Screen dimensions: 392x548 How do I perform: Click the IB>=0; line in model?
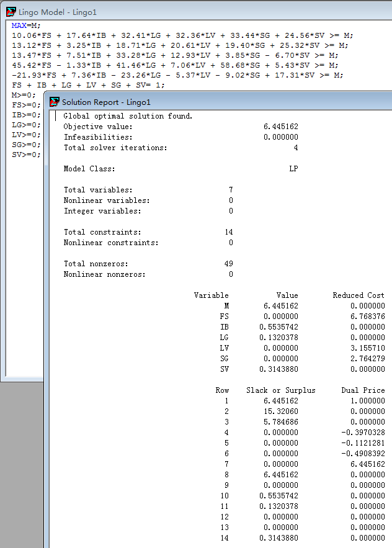click(x=26, y=115)
